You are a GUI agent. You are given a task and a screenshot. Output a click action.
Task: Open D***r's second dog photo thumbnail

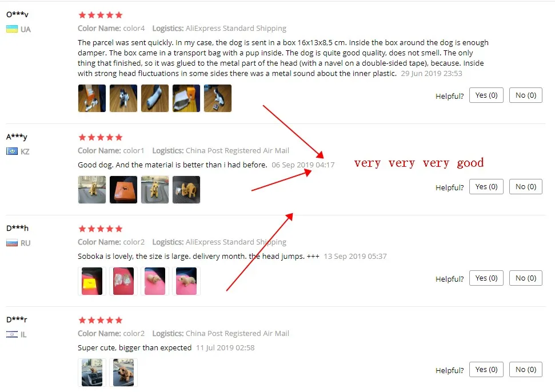click(123, 373)
